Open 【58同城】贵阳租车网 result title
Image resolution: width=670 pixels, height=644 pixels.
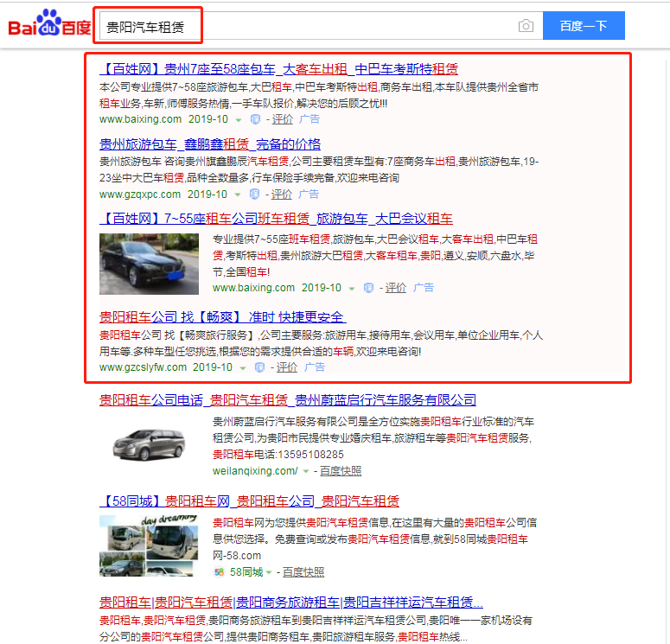coord(249,501)
